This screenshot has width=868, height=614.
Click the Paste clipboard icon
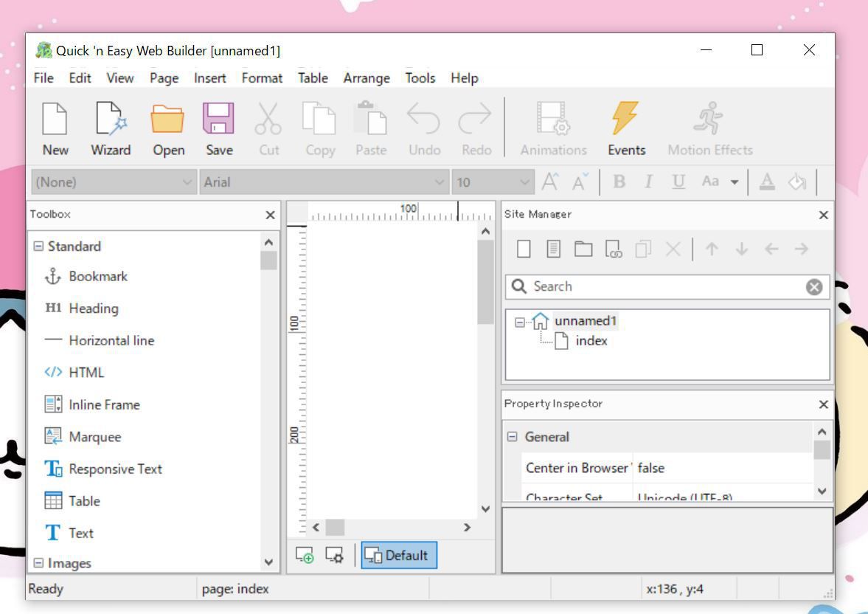[371, 129]
